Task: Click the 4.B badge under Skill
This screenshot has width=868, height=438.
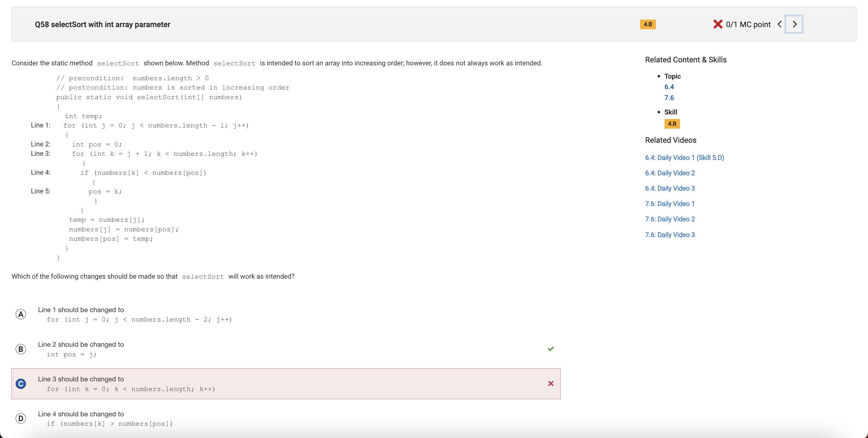Action: point(672,124)
